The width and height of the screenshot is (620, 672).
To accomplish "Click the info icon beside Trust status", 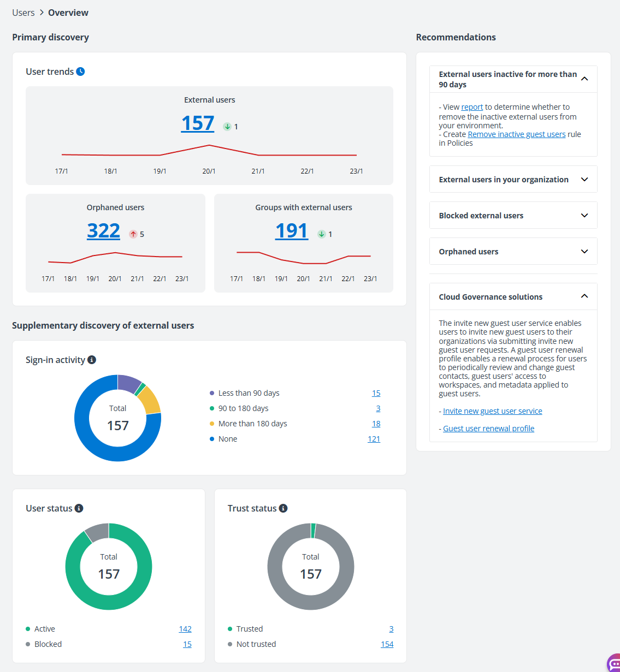I will pyautogui.click(x=283, y=508).
